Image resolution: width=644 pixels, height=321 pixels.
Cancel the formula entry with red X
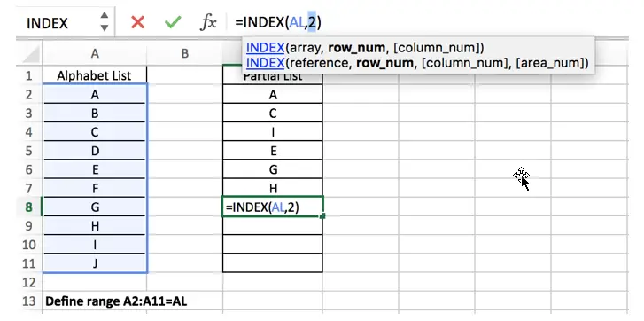[x=137, y=22]
